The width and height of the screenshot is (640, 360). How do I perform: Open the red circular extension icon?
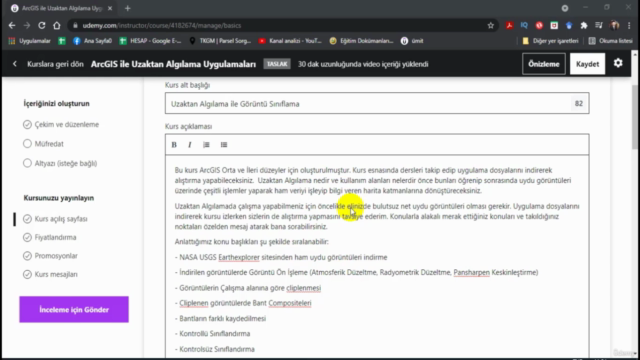[539, 25]
